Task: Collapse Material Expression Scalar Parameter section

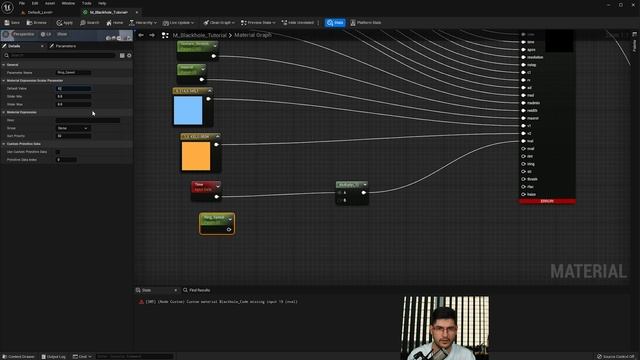Action: click(x=4, y=80)
